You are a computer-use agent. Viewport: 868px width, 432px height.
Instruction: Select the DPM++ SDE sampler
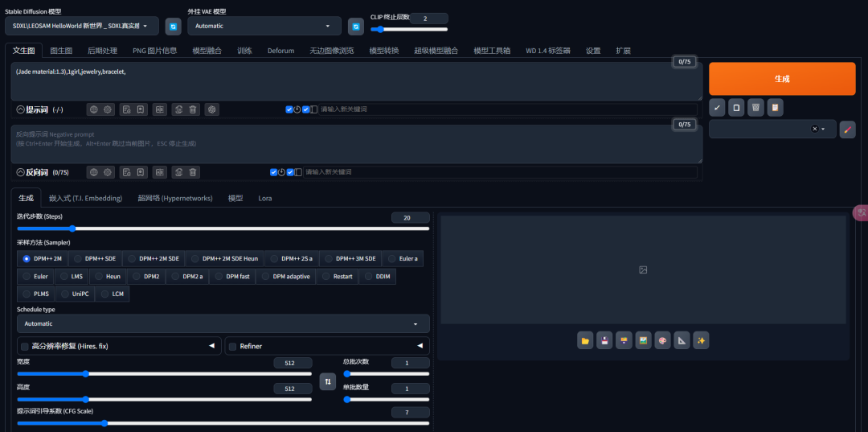click(95, 259)
